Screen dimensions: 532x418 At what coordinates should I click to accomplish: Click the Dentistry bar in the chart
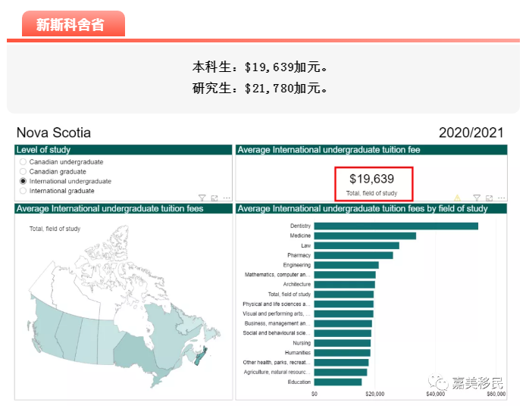pyautogui.click(x=396, y=226)
